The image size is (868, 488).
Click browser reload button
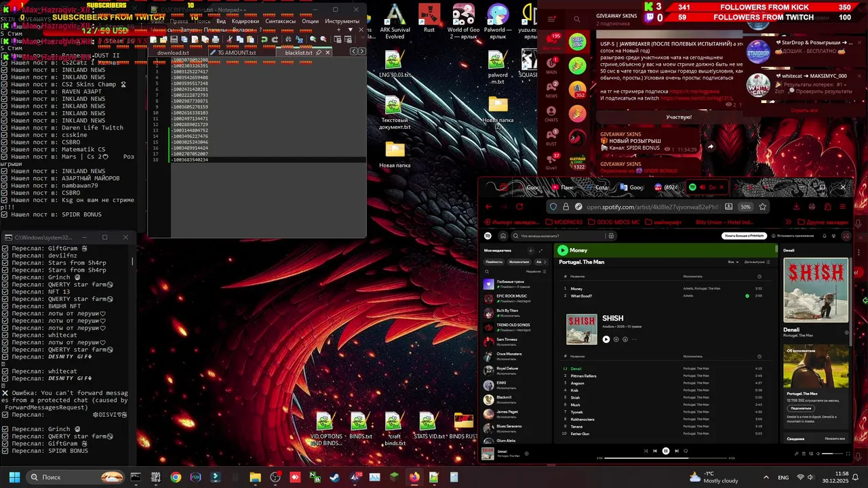(519, 207)
